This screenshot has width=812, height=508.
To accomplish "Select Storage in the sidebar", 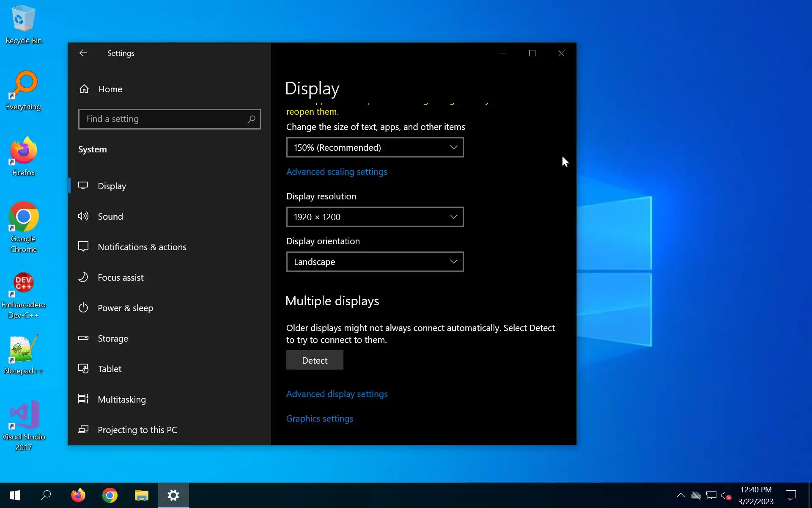I will pyautogui.click(x=112, y=339).
